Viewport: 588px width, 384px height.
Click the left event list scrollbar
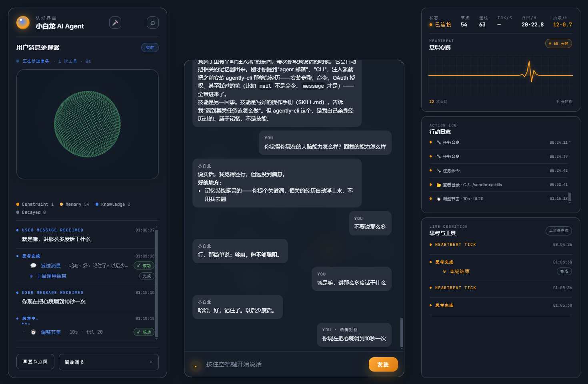coord(156,283)
